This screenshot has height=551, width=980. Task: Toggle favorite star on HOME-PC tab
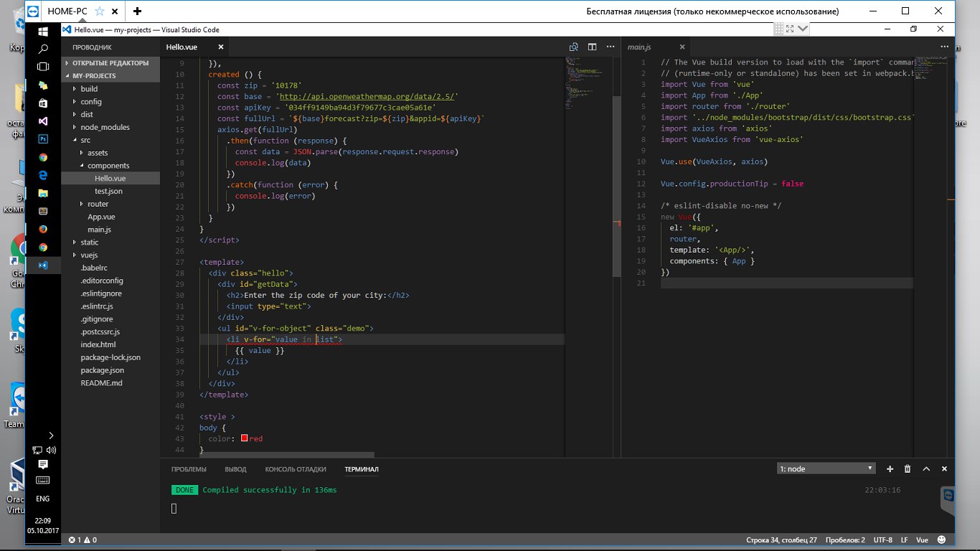[x=100, y=11]
